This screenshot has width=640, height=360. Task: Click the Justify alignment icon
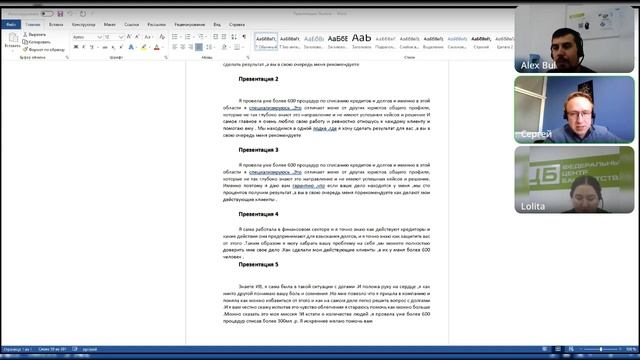[199, 47]
